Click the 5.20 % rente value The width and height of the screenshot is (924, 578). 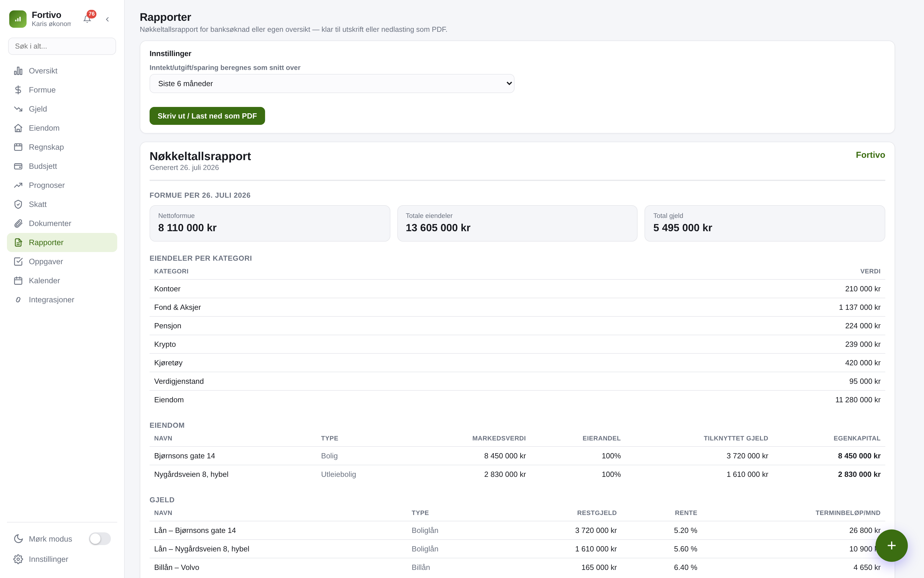[x=685, y=531]
